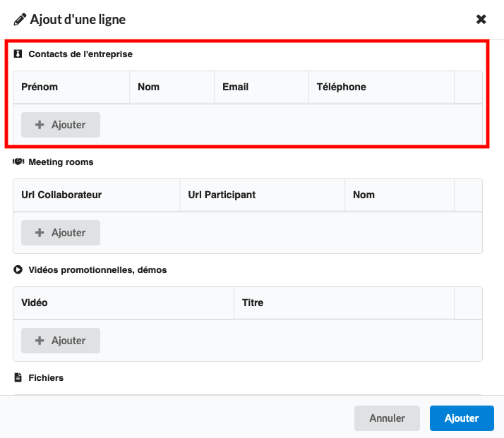Click the Téléphone column header
504x438 pixels.
(341, 87)
